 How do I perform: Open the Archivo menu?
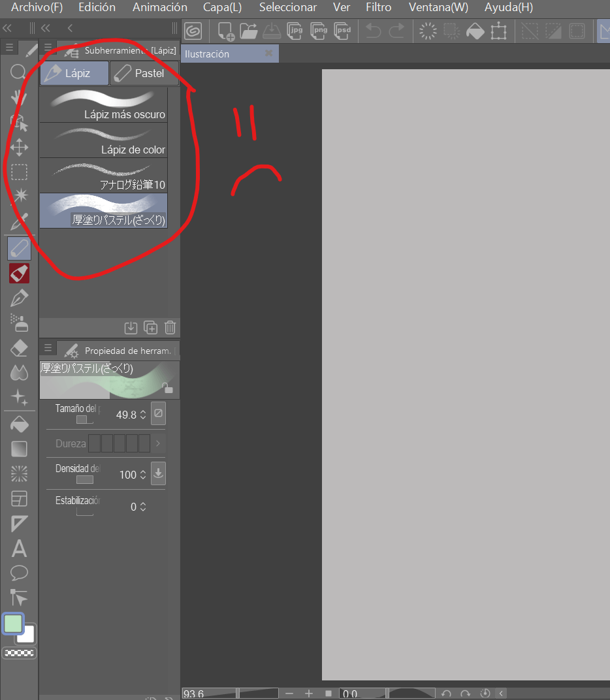click(37, 8)
